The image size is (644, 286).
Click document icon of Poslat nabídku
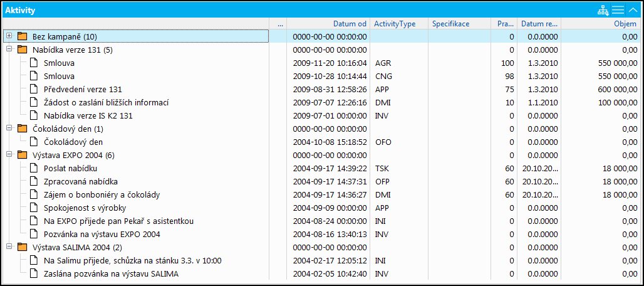34,169
